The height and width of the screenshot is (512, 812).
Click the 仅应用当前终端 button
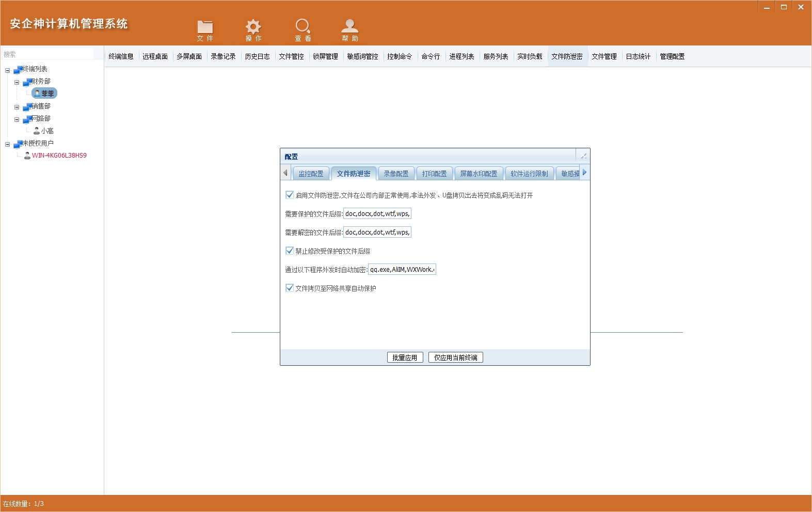point(456,358)
